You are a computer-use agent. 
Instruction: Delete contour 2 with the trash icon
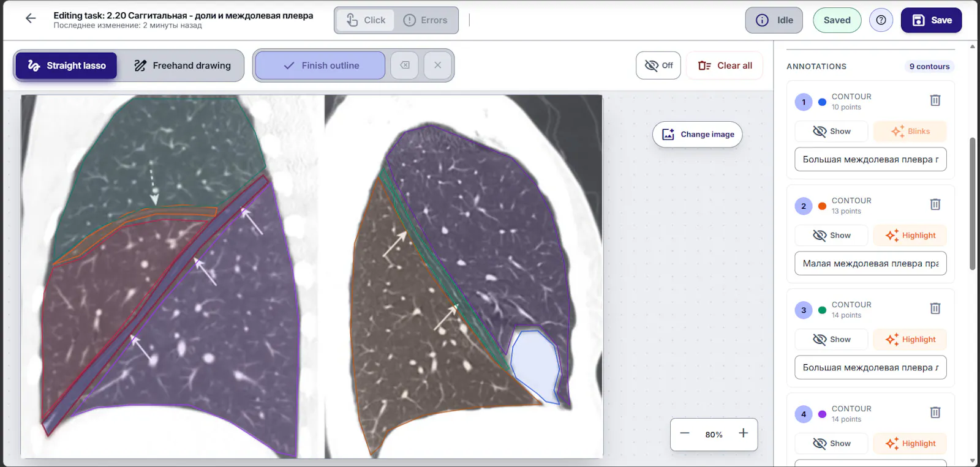(935, 204)
